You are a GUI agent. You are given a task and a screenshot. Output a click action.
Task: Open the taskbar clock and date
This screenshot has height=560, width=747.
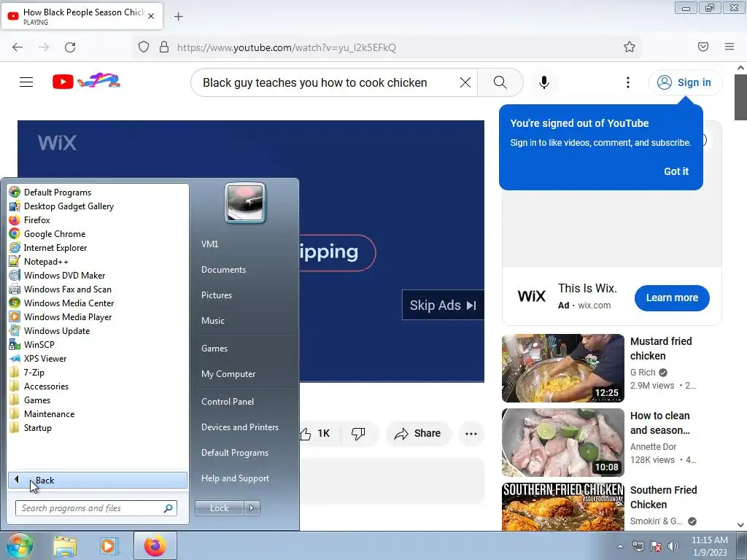tap(709, 546)
